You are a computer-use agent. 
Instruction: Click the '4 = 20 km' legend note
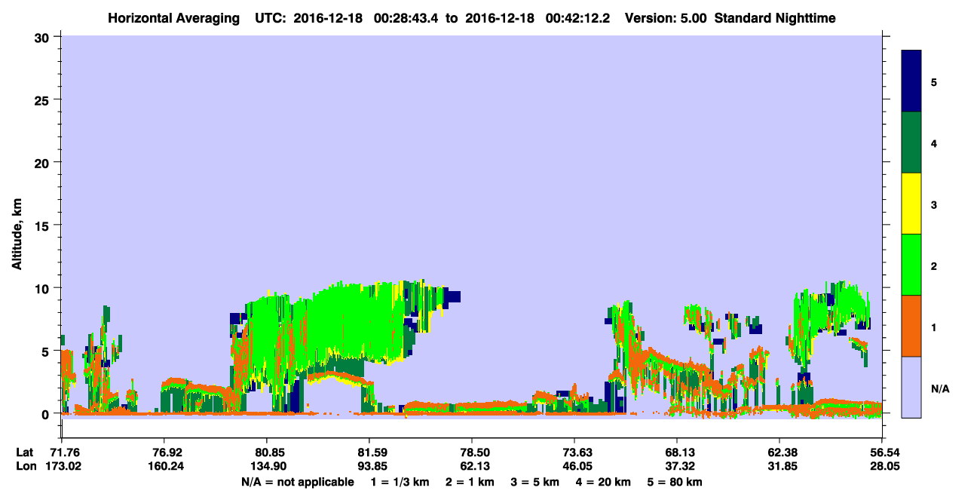point(602,482)
